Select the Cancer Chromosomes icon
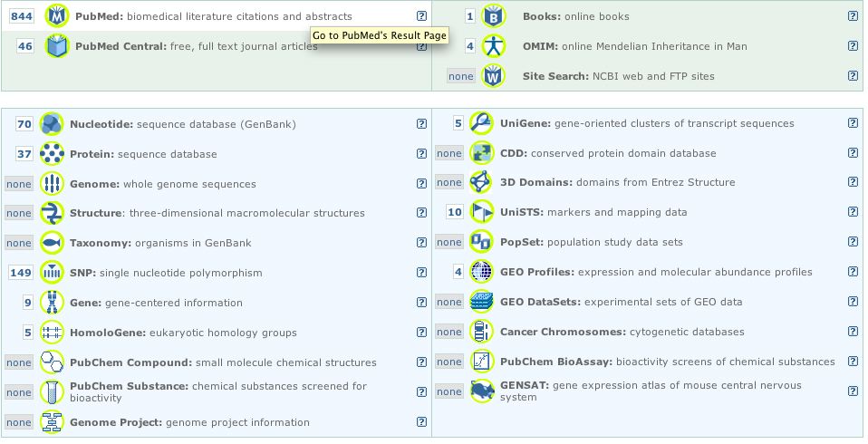 482,332
